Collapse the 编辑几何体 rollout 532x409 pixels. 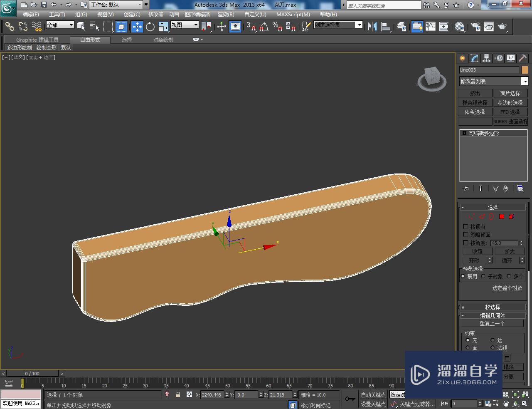(x=493, y=315)
